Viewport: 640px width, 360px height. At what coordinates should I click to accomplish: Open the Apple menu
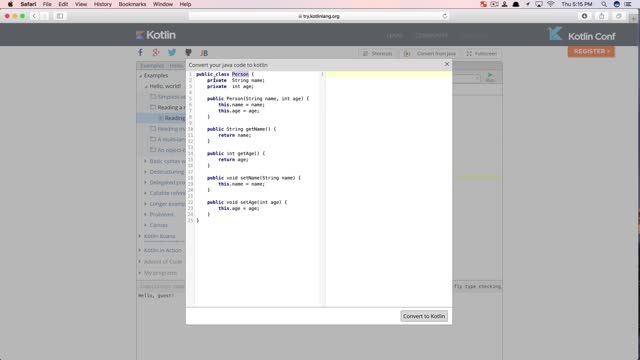pyautogui.click(x=10, y=4)
